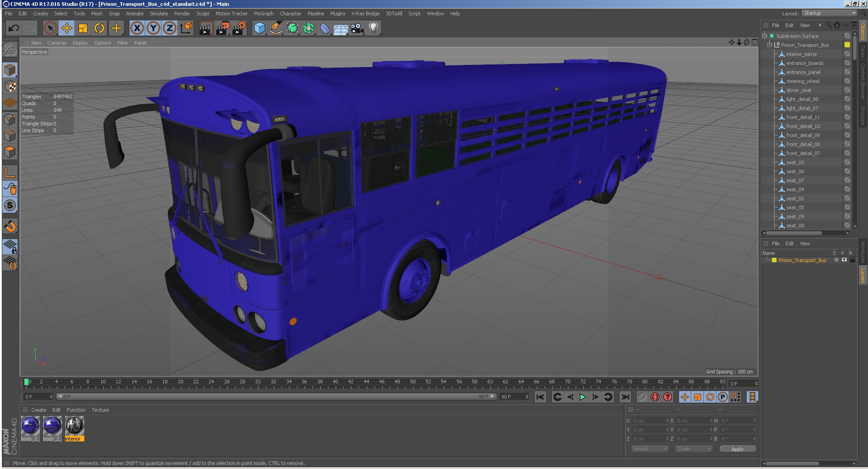Click the coordinate system icon
This screenshot has width=868, height=469.
186,28
